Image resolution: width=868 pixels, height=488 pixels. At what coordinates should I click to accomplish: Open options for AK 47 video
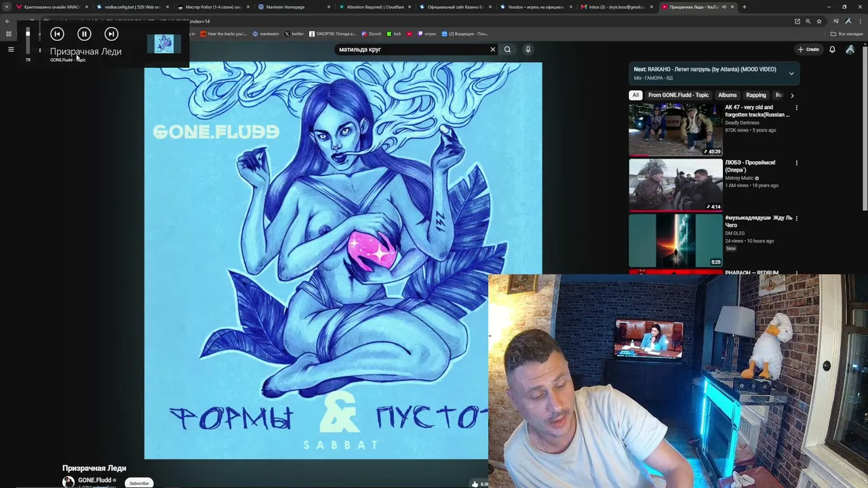click(x=797, y=108)
